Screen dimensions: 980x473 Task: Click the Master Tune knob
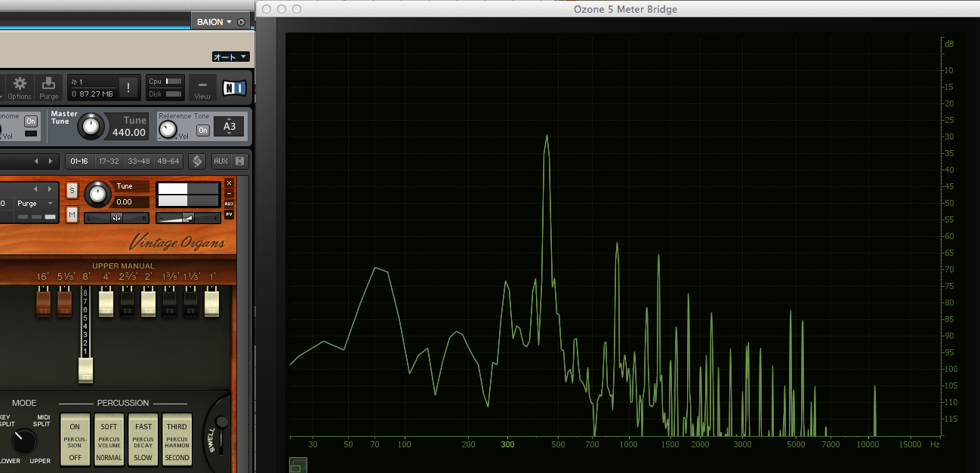coord(91,126)
